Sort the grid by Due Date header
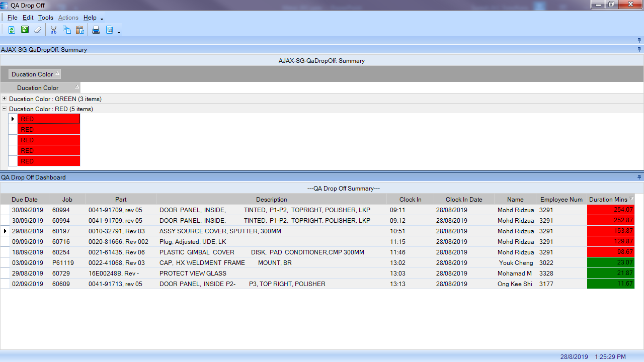644x362 pixels. [x=25, y=200]
